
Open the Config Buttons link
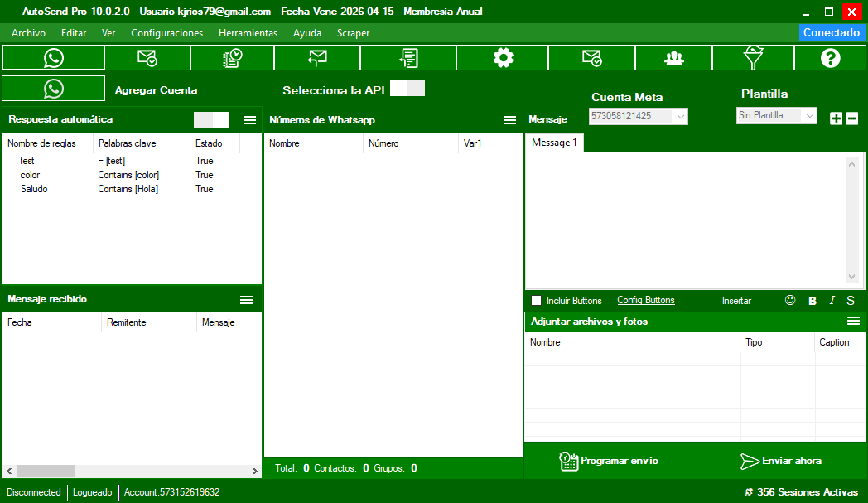coord(646,301)
